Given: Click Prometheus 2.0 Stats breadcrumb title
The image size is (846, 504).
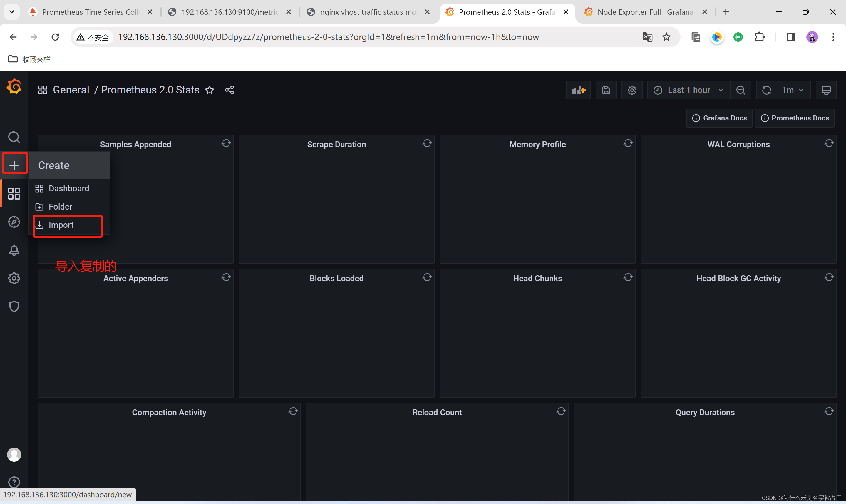Looking at the screenshot, I should 150,90.
